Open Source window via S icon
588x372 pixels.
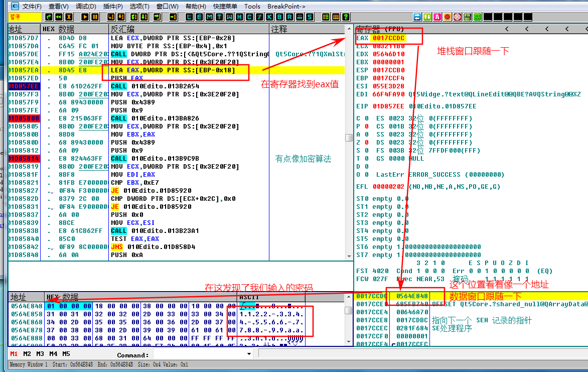[310, 17]
